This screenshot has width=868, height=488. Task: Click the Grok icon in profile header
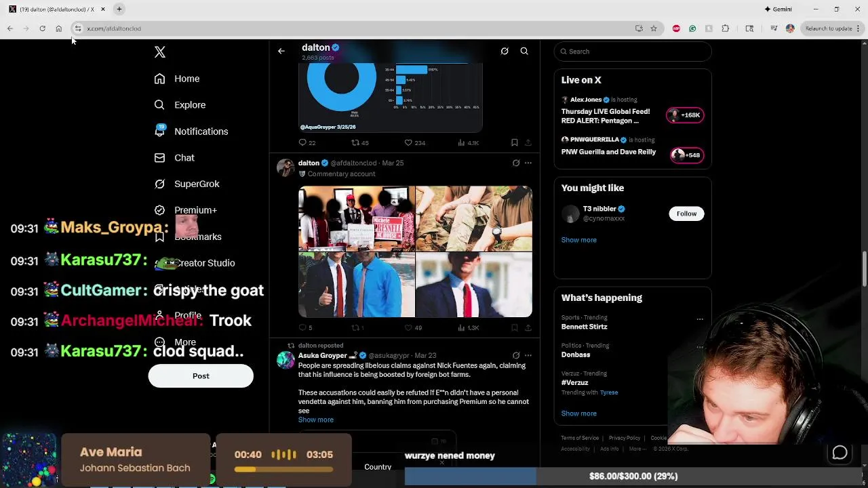click(x=505, y=51)
